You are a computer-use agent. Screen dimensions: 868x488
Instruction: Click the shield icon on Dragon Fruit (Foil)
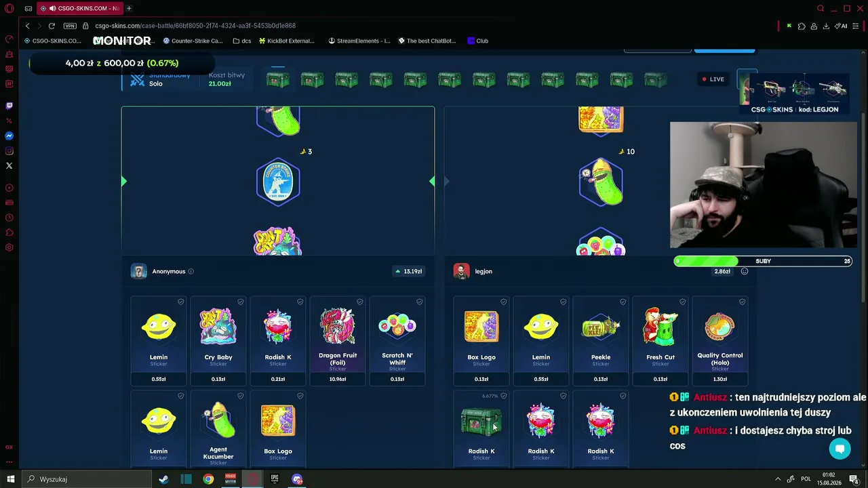click(359, 302)
